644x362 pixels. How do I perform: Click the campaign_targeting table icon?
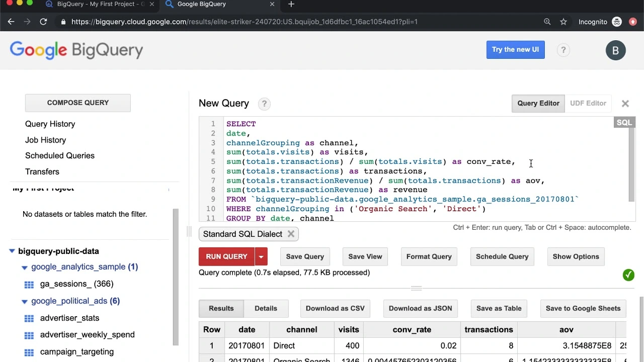pyautogui.click(x=29, y=352)
